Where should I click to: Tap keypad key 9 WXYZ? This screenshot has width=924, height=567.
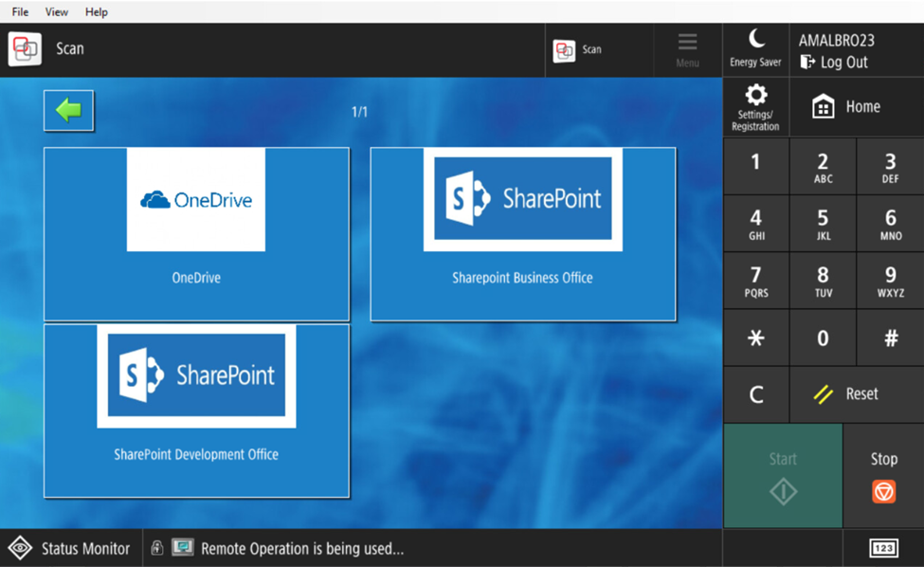coord(891,282)
